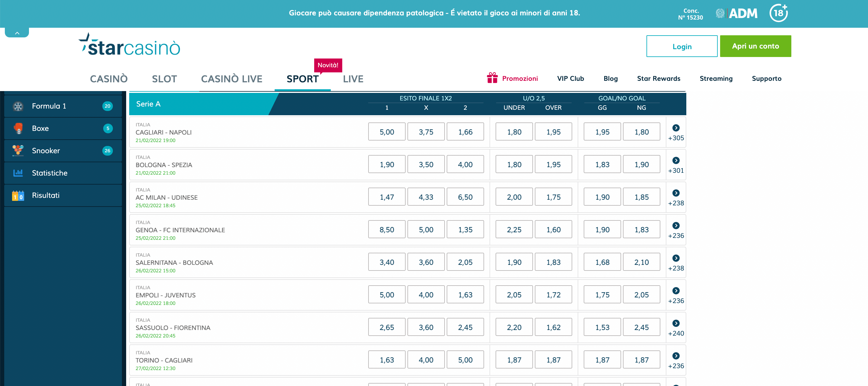This screenshot has width=868, height=386.
Task: Select odds 1,47 for AC Milan win
Action: [x=387, y=197]
